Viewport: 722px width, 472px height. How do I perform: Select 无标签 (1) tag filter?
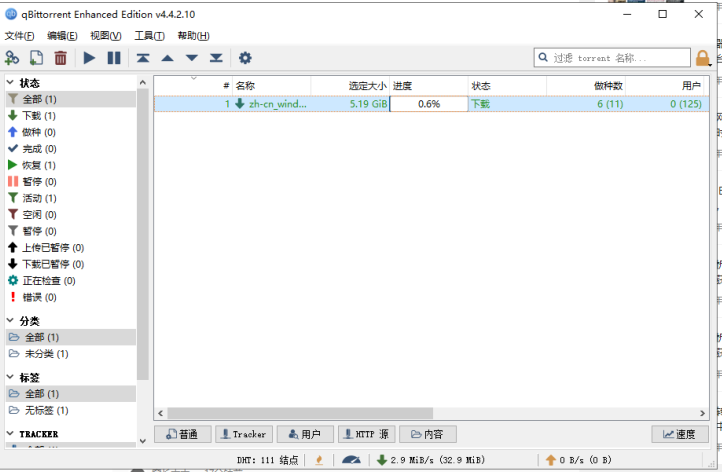pos(71,410)
